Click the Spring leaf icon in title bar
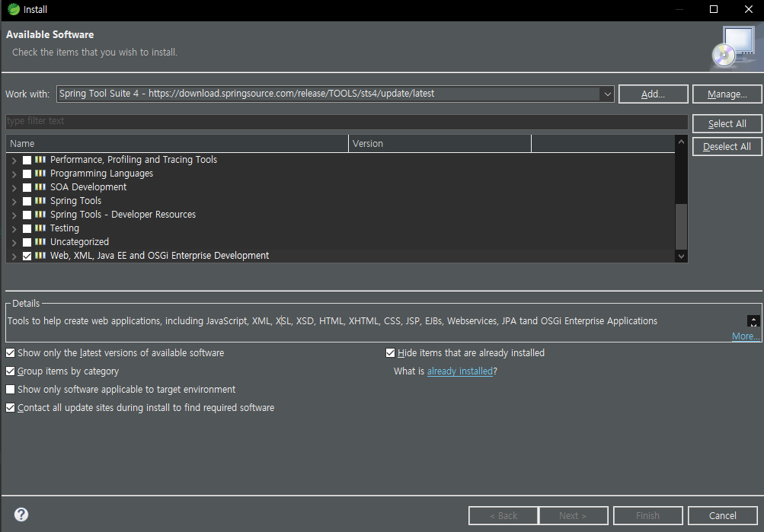764x532 pixels. [x=14, y=9]
